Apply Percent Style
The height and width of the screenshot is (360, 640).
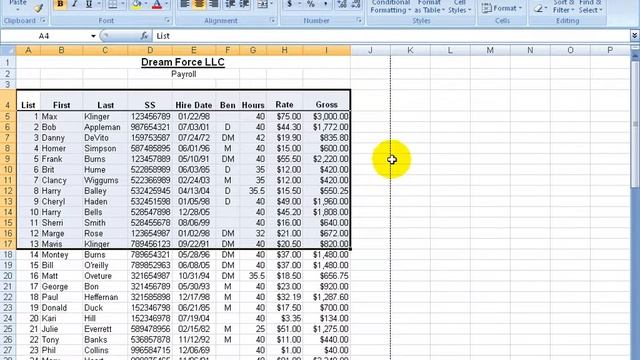coord(311,4)
